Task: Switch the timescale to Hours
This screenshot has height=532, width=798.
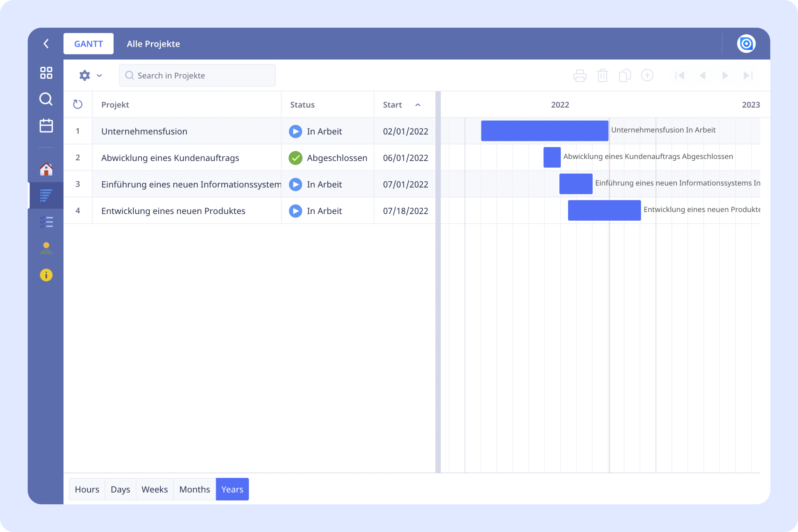Action: coord(87,489)
